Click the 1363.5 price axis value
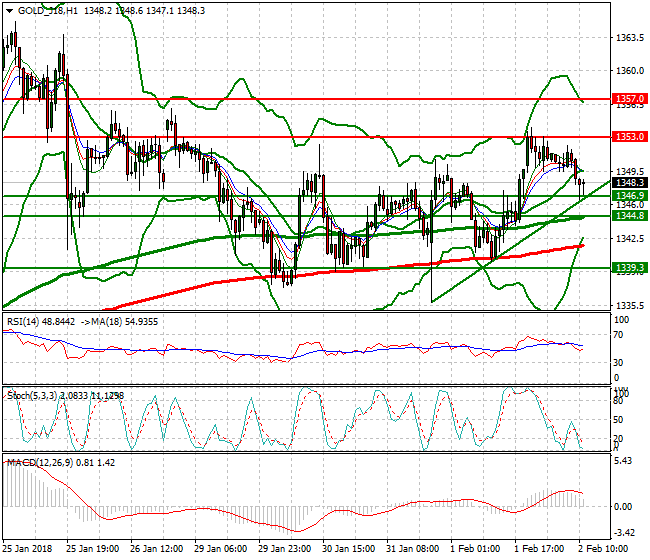This screenshot has height=560, width=650. [630, 38]
